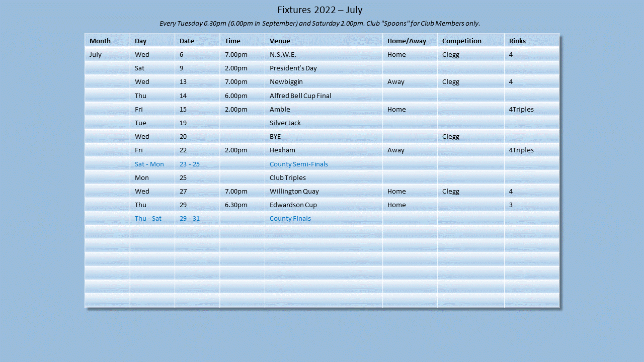Click the Hexham venue cell
This screenshot has width=644, height=362.
click(x=282, y=150)
